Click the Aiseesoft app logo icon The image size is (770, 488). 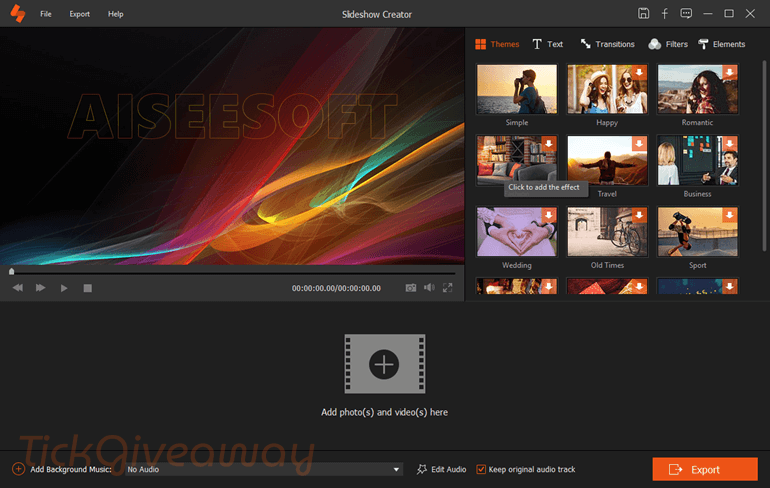[x=18, y=13]
